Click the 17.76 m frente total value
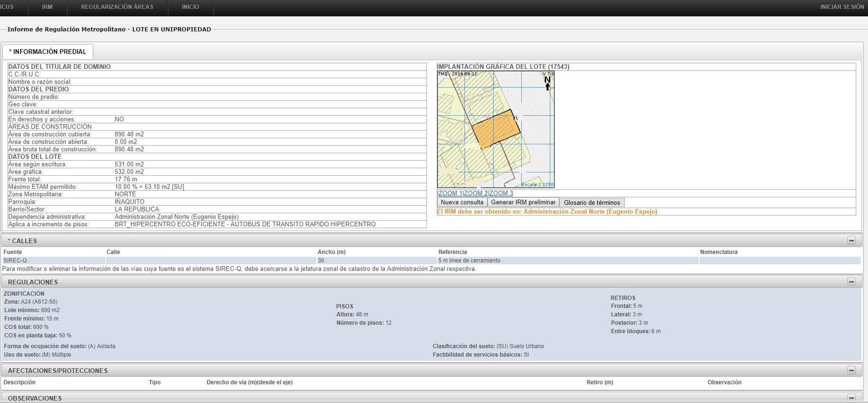The image size is (868, 403). point(126,179)
